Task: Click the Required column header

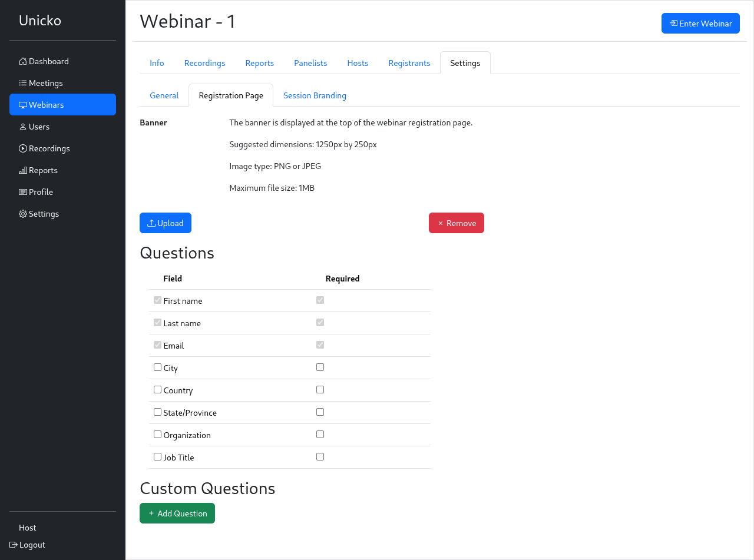Action: (x=342, y=279)
